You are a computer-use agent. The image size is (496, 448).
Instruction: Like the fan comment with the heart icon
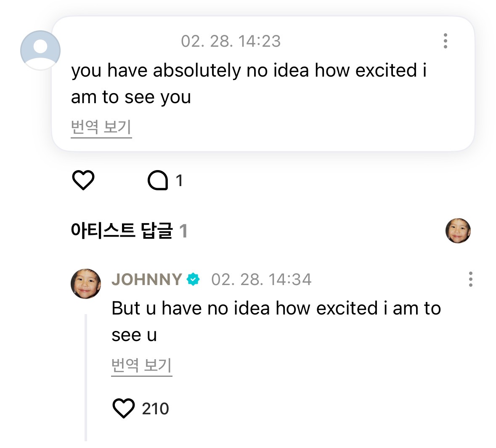coord(83,180)
